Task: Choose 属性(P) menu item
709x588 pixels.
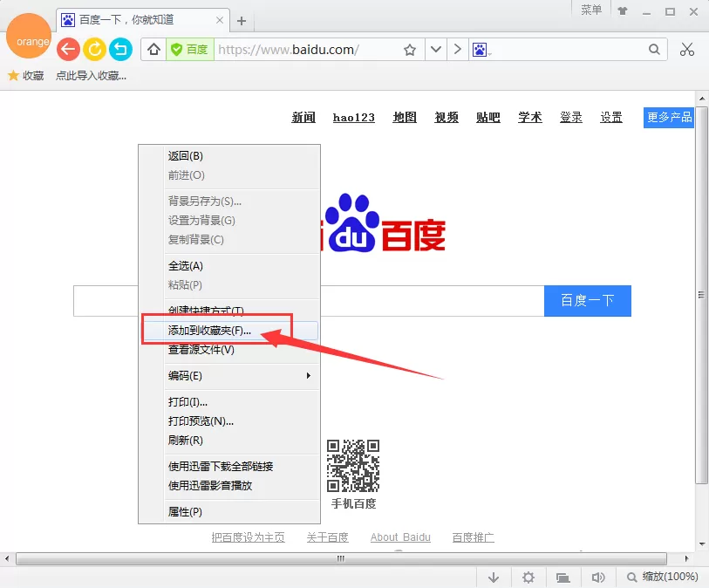Action: pos(229,511)
